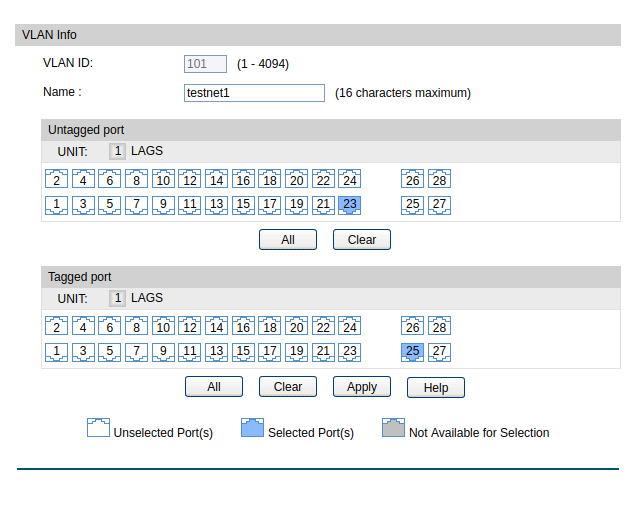Select tagged port 19
This screenshot has height=508, width=638.
[x=297, y=352]
